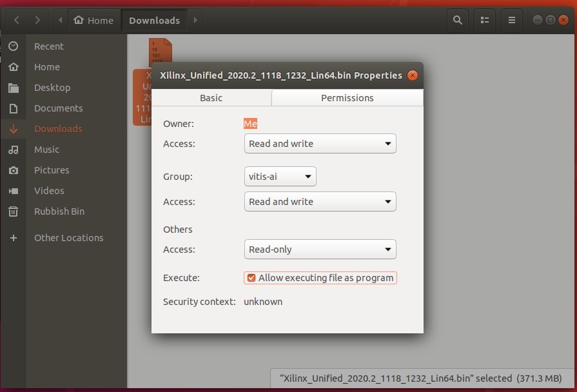The image size is (577, 392).
Task: Open the Group access Read and write dropdown
Action: click(320, 202)
